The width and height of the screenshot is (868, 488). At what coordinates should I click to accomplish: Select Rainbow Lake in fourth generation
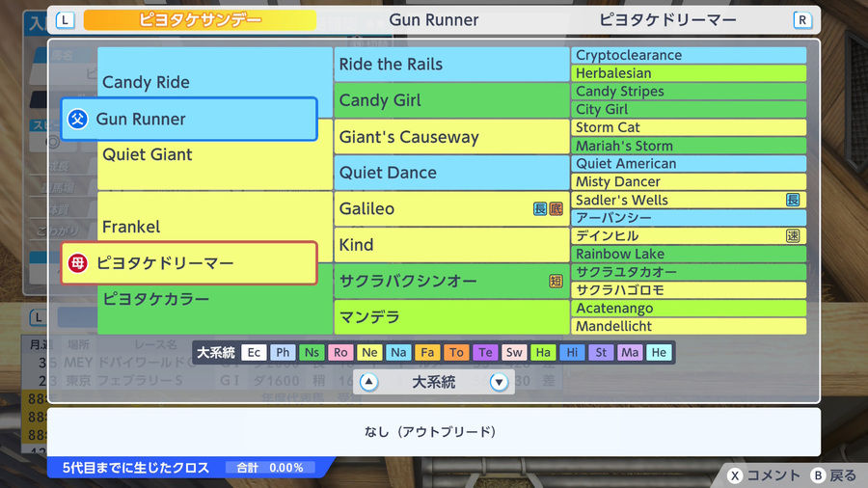tap(689, 254)
